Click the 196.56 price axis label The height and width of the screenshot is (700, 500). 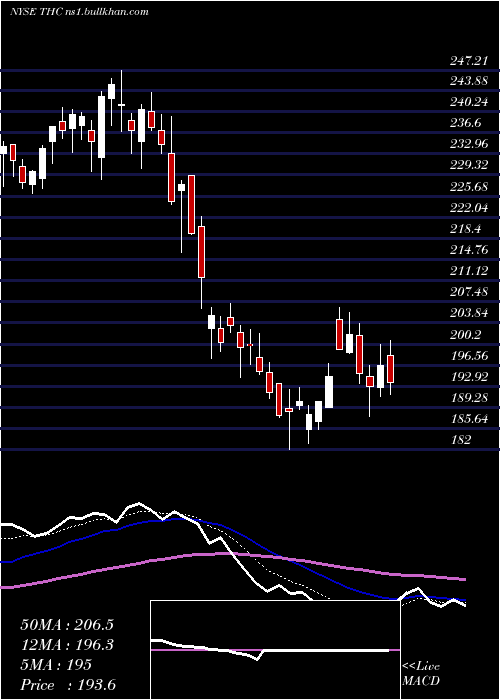click(469, 355)
